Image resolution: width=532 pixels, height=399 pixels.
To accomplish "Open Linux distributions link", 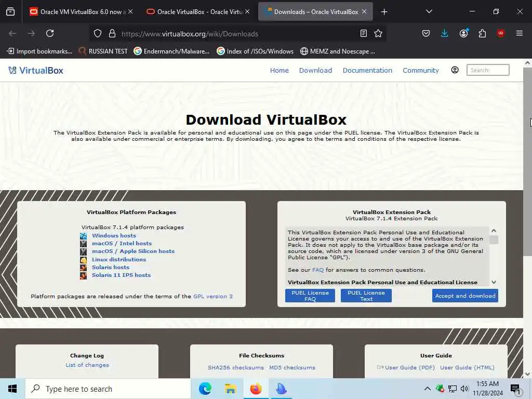I will (119, 259).
